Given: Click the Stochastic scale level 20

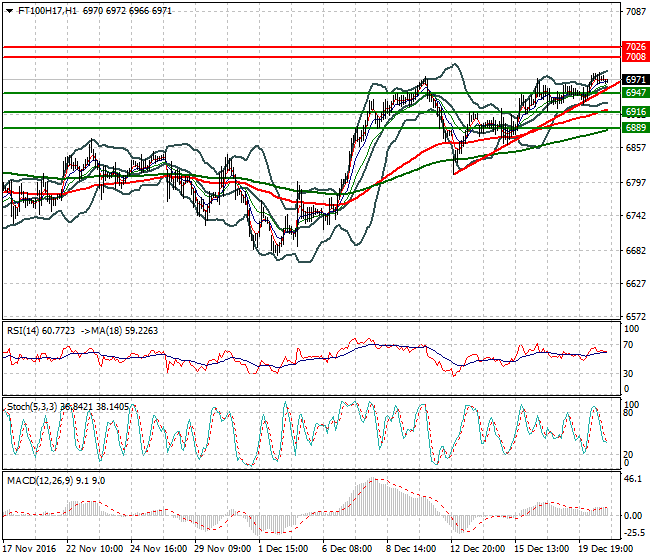Looking at the screenshot, I should (x=628, y=455).
